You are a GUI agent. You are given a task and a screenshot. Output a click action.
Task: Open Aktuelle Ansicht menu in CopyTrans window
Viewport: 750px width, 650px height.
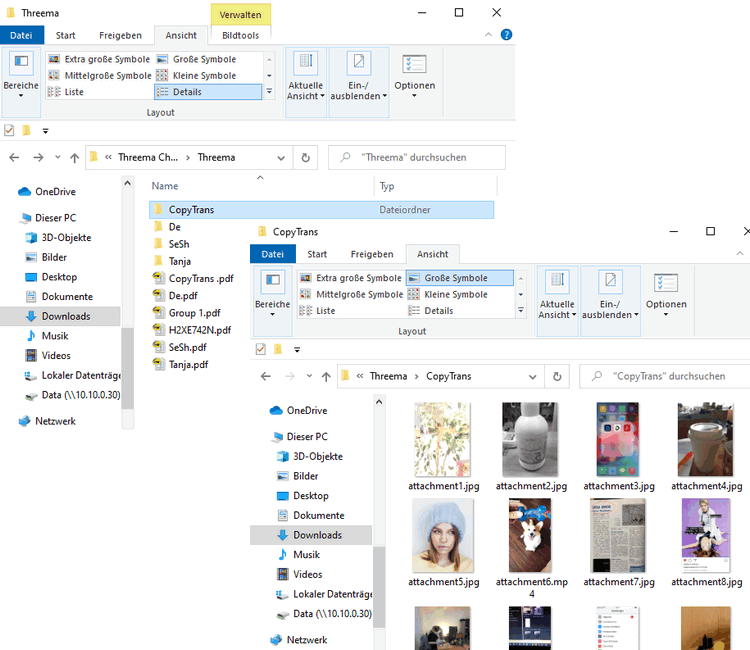coord(557,301)
